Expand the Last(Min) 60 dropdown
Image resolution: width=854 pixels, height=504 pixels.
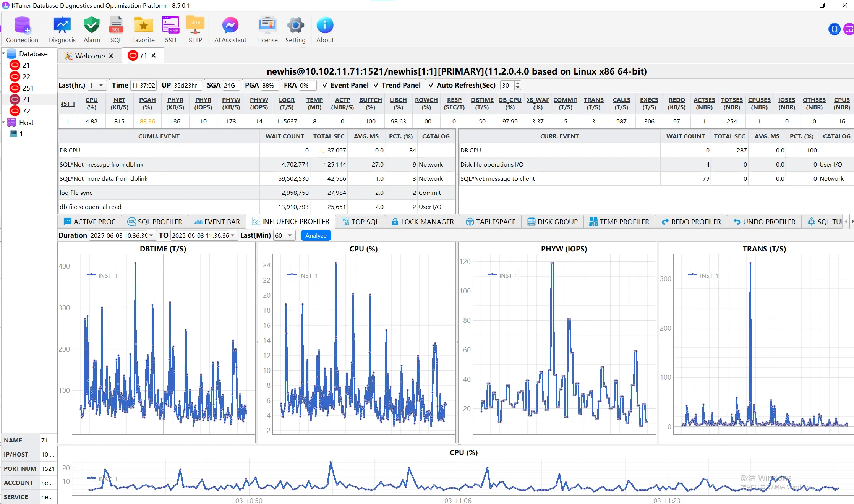(x=290, y=235)
